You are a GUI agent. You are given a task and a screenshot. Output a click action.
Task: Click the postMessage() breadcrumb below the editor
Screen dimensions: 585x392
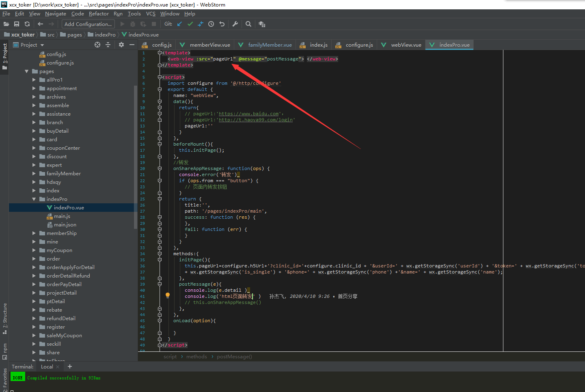point(234,357)
